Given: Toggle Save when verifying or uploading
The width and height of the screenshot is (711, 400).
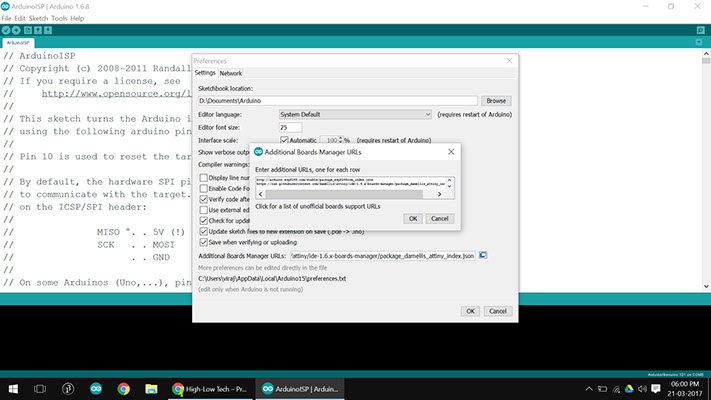Looking at the screenshot, I should 204,242.
